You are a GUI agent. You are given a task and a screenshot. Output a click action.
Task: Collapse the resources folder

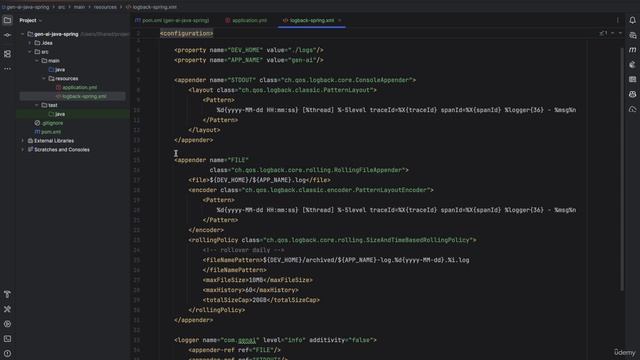click(44, 78)
